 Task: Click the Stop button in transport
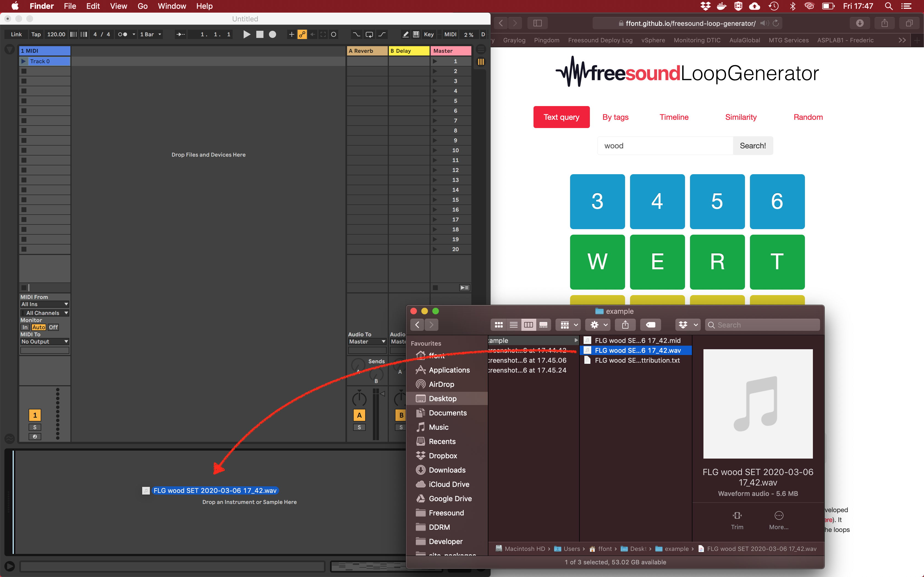(260, 34)
